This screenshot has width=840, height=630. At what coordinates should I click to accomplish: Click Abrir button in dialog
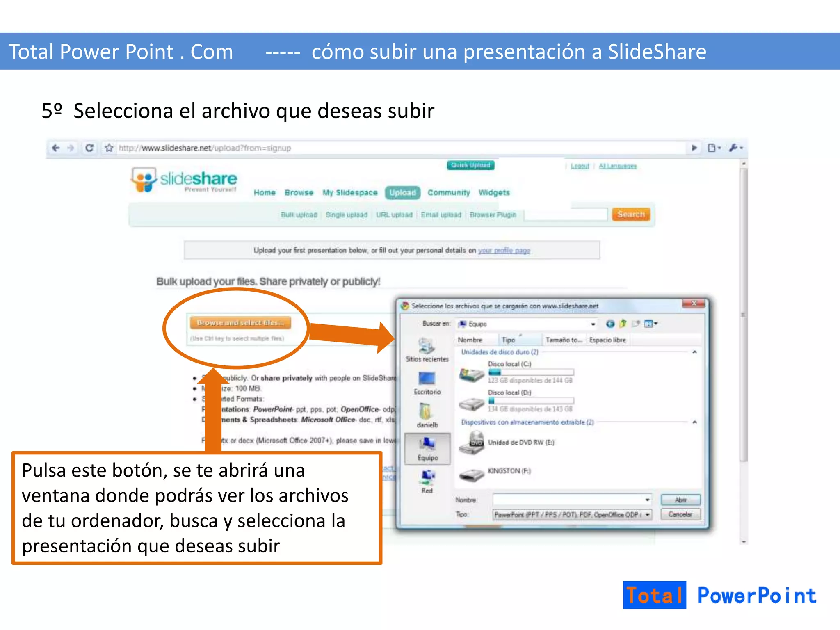[680, 500]
